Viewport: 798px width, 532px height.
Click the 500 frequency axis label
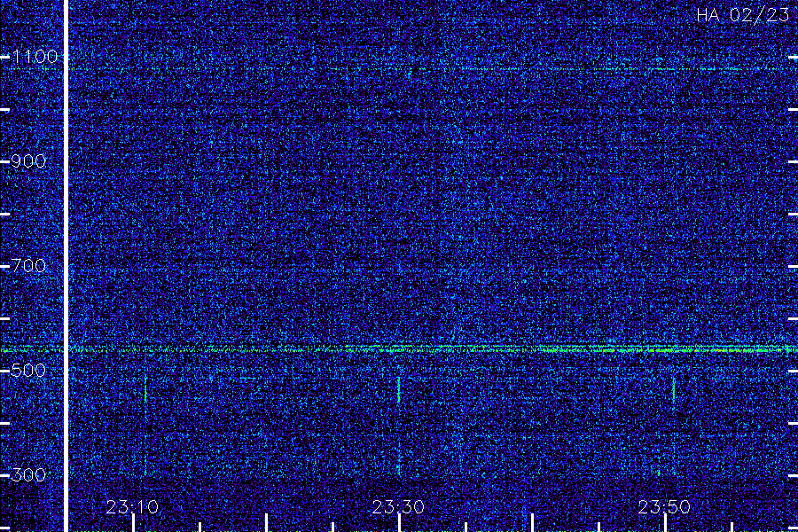[28, 370]
